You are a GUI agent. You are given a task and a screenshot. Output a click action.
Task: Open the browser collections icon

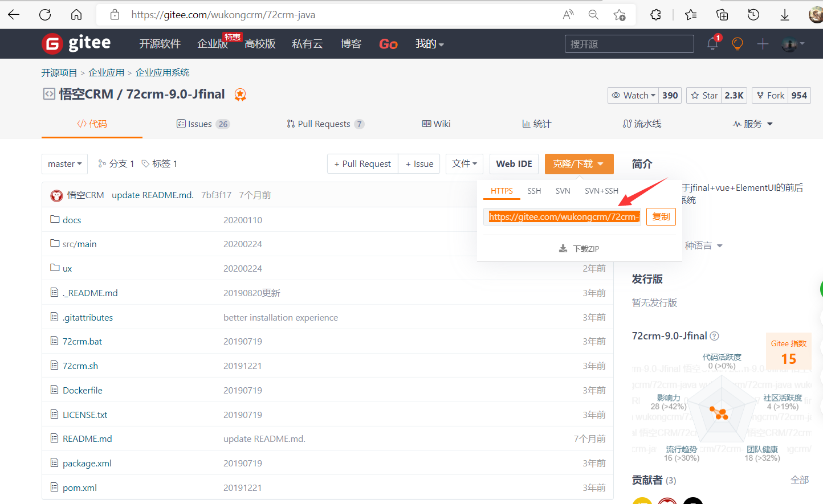(722, 15)
